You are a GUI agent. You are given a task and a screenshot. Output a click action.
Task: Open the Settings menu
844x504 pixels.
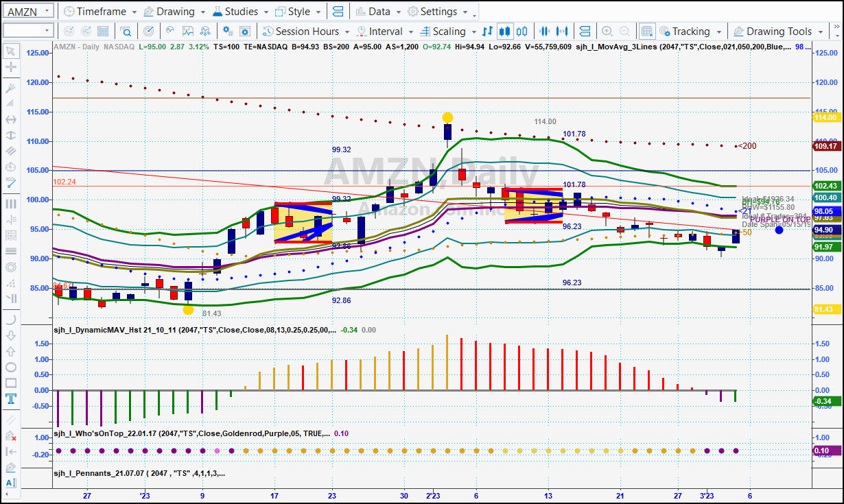(x=438, y=12)
